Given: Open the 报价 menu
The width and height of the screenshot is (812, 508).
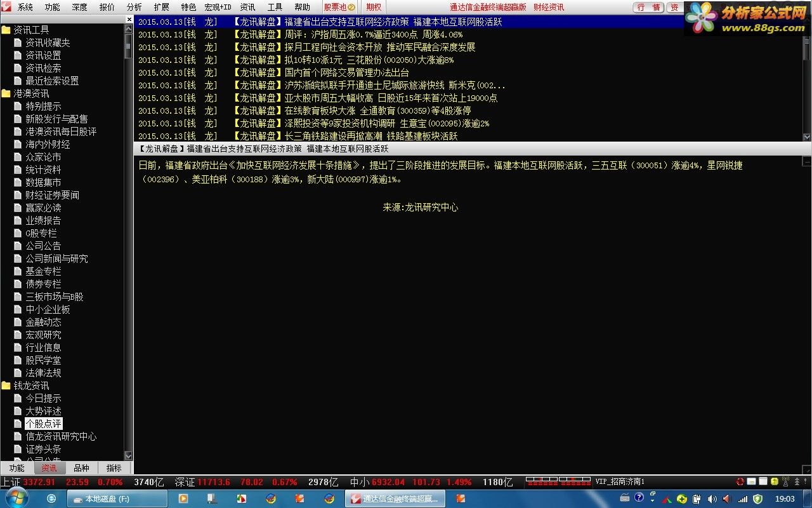Looking at the screenshot, I should pos(107,8).
